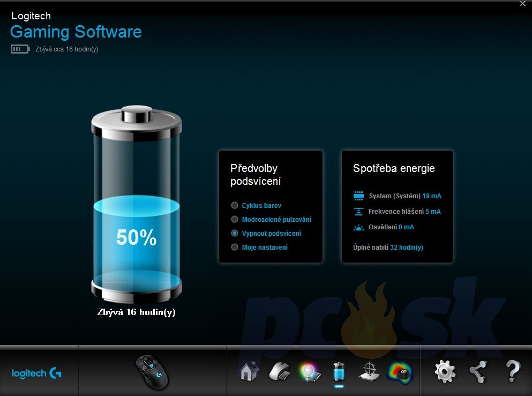Screen dimensions: 532x396
Task: Open onboard memory mouse settings icon
Action: (x=280, y=371)
